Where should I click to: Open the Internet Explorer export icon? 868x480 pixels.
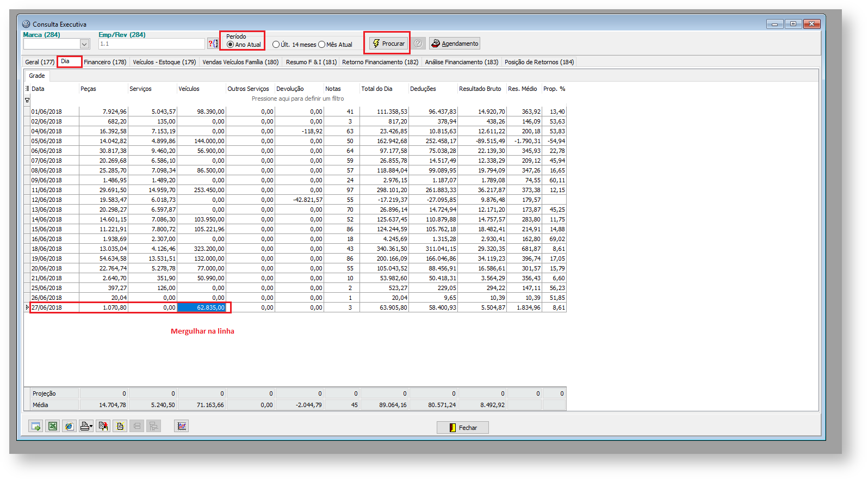(x=69, y=426)
